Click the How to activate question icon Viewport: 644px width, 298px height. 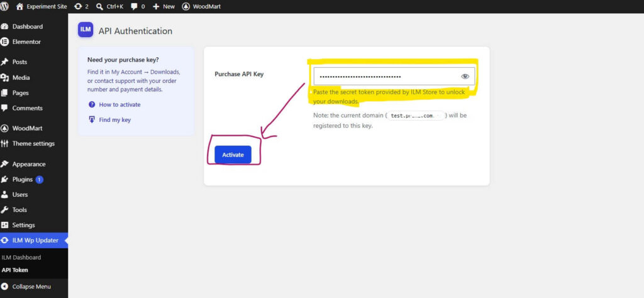[92, 104]
